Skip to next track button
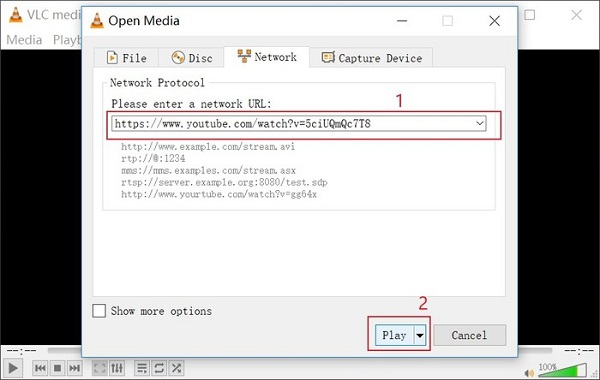 [75, 368]
